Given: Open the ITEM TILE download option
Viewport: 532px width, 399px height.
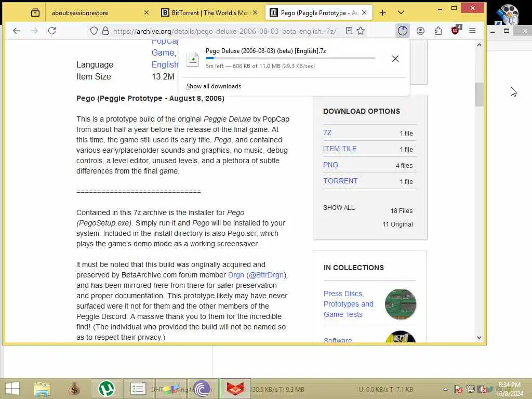Looking at the screenshot, I should click(x=340, y=149).
